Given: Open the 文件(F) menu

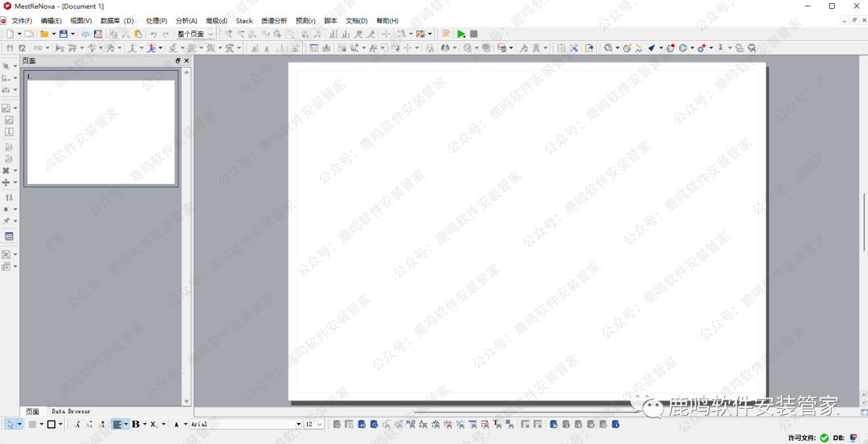Looking at the screenshot, I should 22,20.
